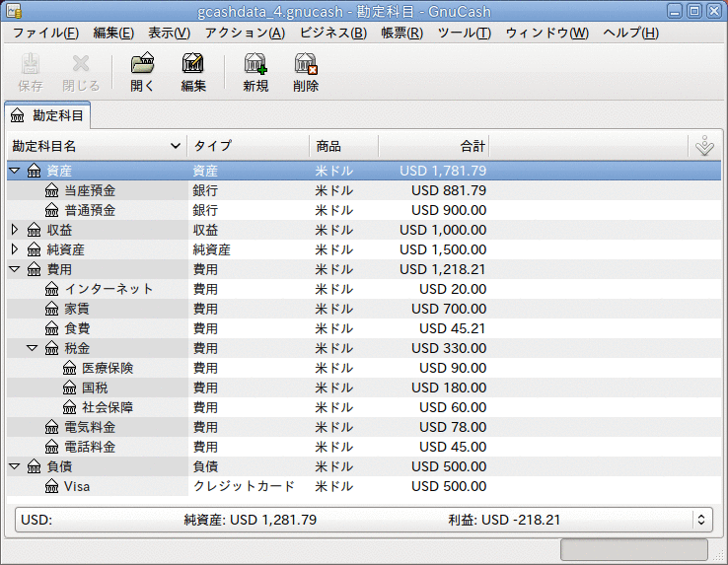Sort by the 商品 column header
This screenshot has height=565, width=728.
point(344,146)
